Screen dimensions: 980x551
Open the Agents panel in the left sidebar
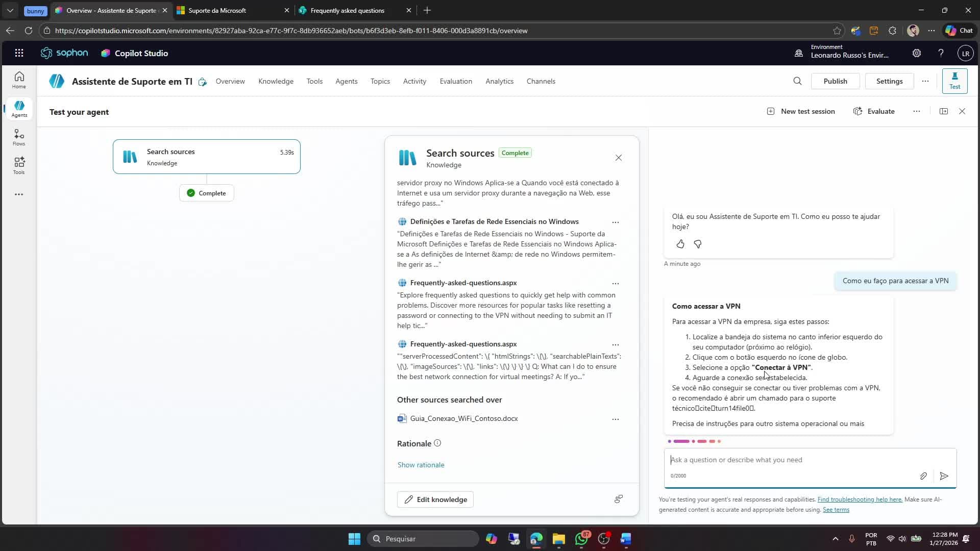pos(19,108)
